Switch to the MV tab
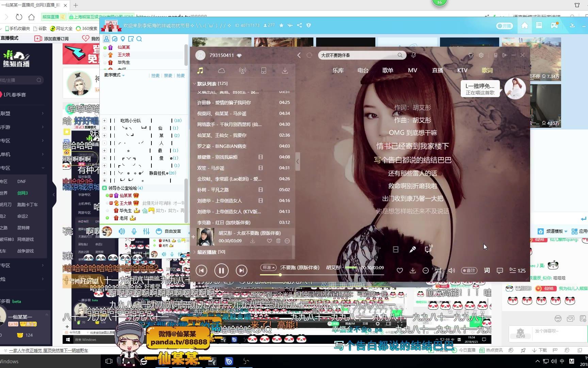 [x=412, y=70]
